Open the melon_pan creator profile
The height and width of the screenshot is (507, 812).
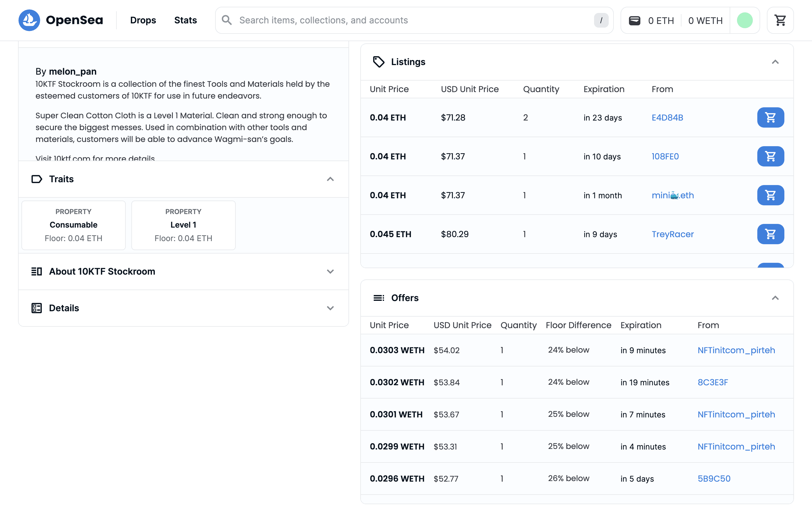tap(72, 72)
